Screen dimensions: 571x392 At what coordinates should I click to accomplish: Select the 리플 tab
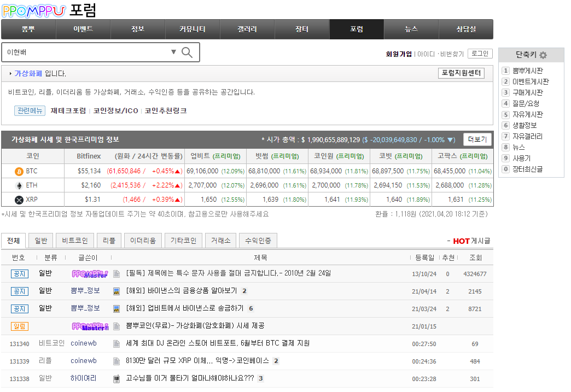(x=109, y=241)
